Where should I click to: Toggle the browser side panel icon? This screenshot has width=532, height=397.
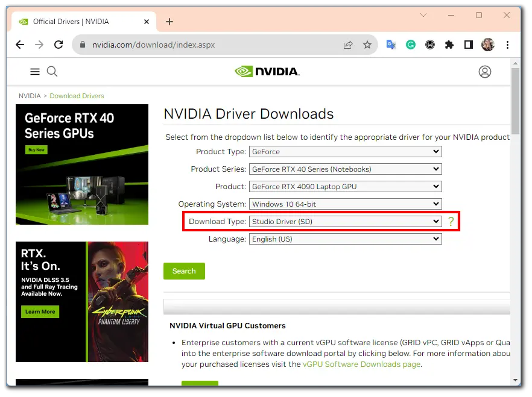pos(469,45)
